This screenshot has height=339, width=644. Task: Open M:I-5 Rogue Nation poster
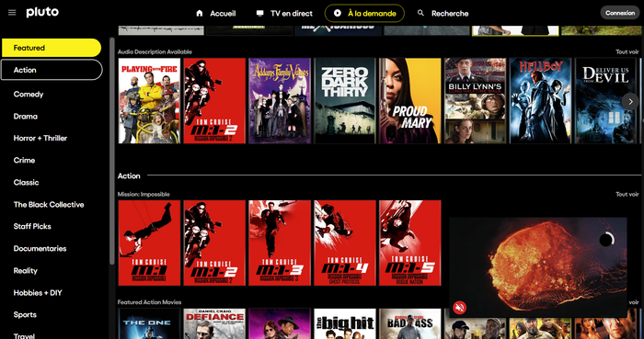pyautogui.click(x=410, y=243)
